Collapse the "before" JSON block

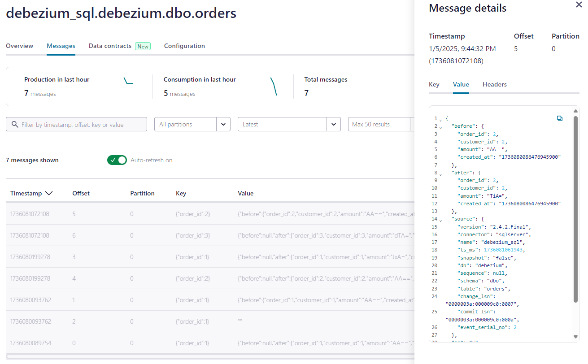point(440,127)
